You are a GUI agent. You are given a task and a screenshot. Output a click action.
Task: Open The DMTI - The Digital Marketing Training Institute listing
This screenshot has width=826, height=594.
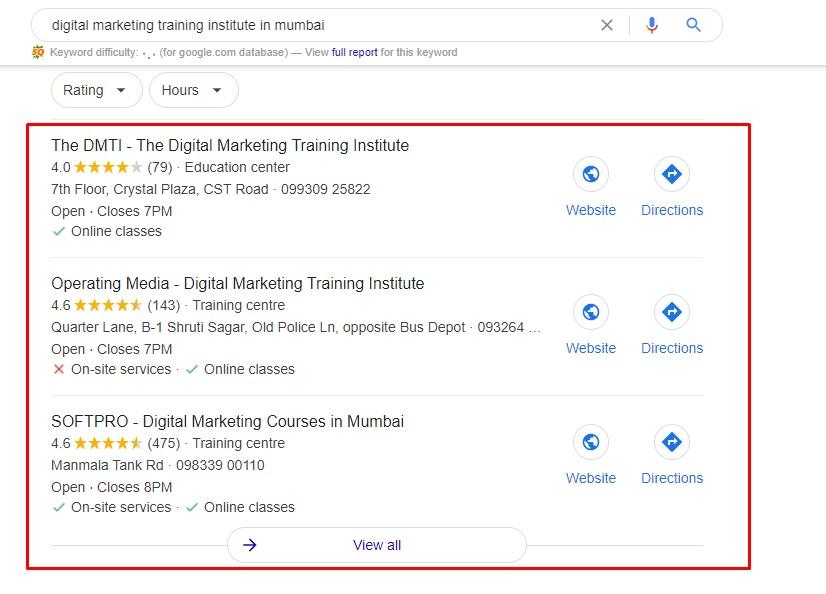pyautogui.click(x=230, y=145)
